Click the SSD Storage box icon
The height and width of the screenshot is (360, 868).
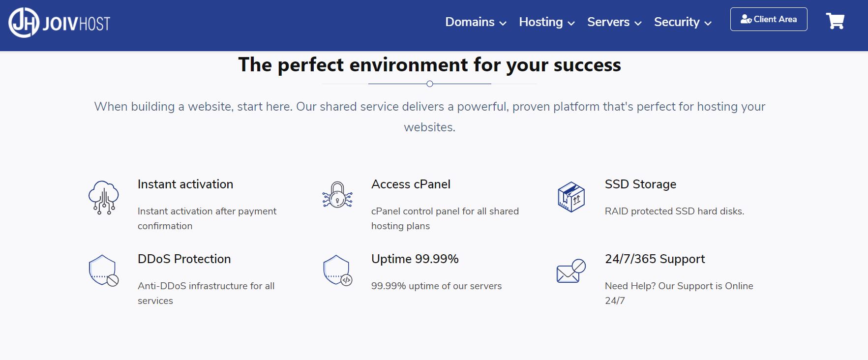pos(571,197)
